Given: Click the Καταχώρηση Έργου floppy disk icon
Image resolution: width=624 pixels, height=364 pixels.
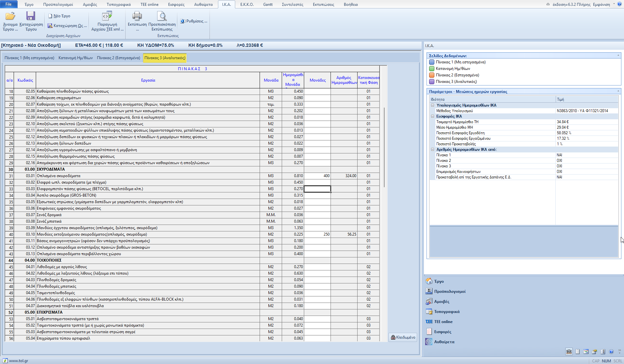Looking at the screenshot, I should [x=31, y=16].
